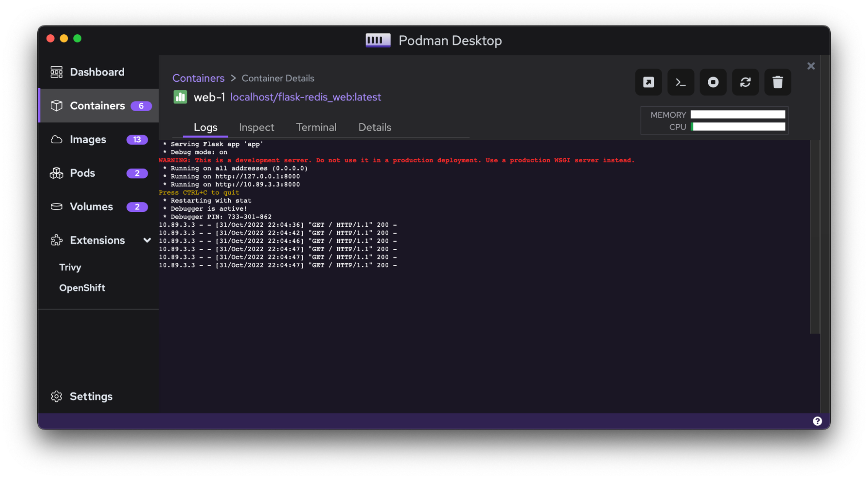
Task: Open the Images page
Action: coord(99,139)
